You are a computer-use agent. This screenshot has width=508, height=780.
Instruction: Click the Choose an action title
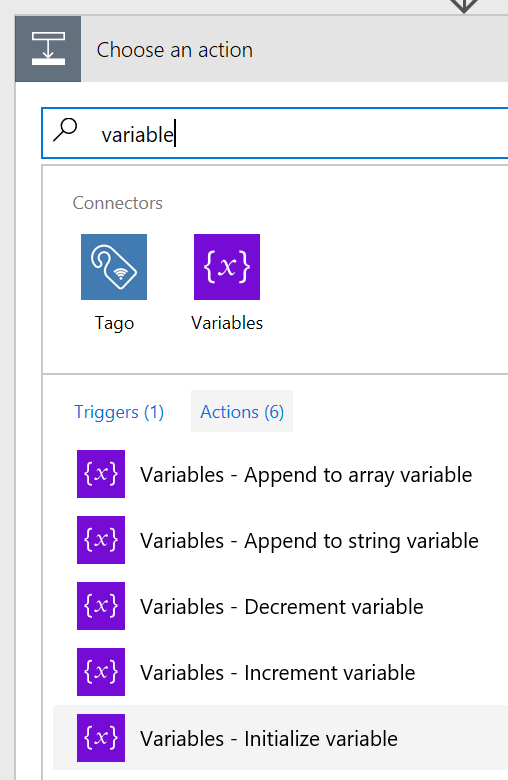[x=175, y=50]
